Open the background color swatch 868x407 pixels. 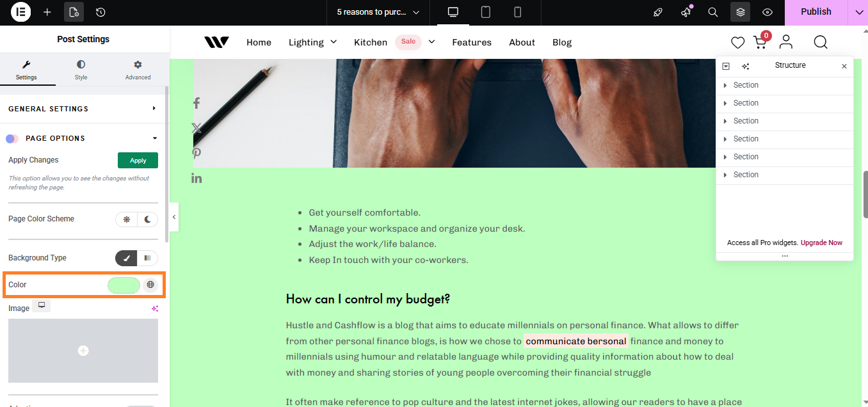click(x=124, y=285)
